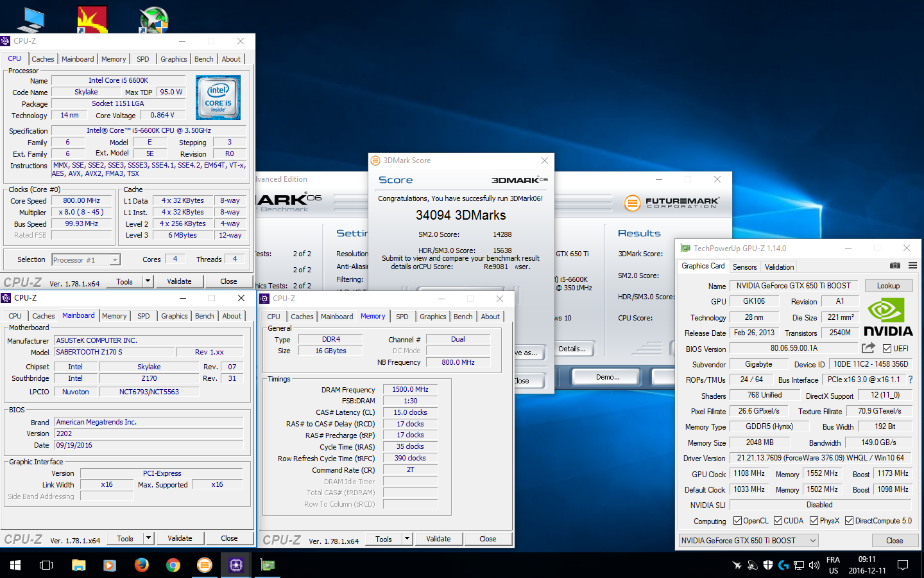Open the Windows Start menu
924x578 pixels.
(x=15, y=565)
